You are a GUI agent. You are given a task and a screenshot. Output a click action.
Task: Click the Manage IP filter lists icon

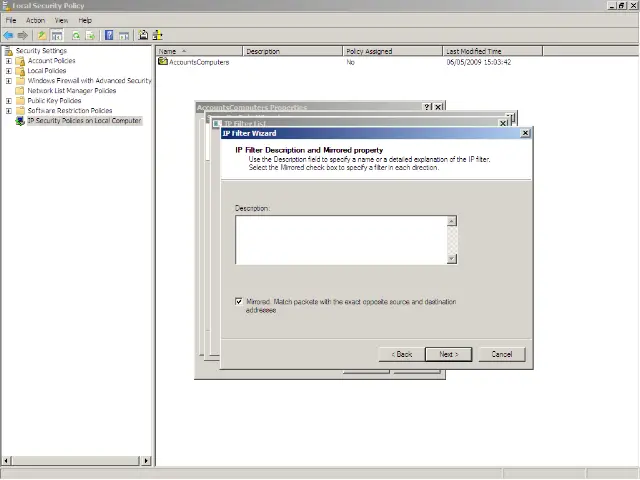pyautogui.click(x=157, y=35)
